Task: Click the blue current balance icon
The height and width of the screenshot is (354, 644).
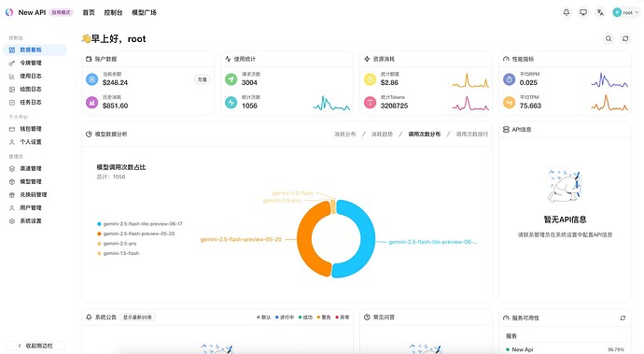Action: 92,79
